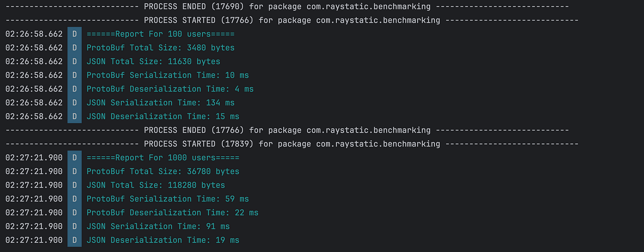Click D badge beside ProtoBuf Serialization Time 10 ms
The height and width of the screenshot is (252, 644).
[75, 75]
